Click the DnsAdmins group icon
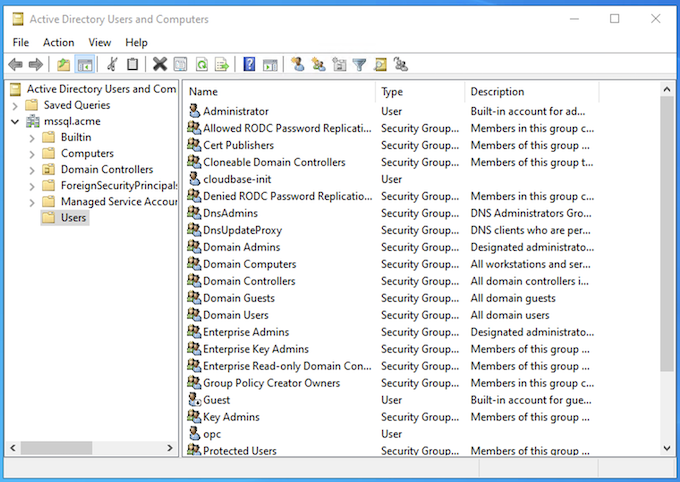The width and height of the screenshot is (680, 482). point(194,213)
